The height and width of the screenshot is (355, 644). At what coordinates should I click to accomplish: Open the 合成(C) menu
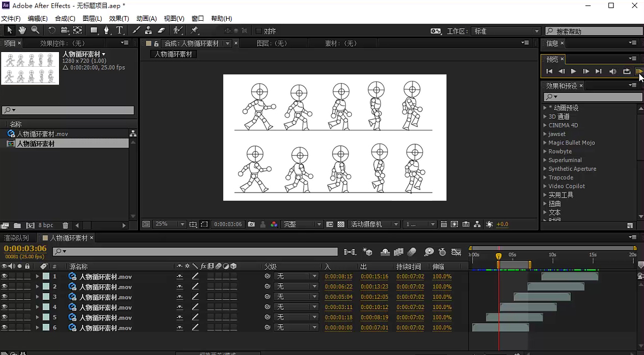point(65,19)
